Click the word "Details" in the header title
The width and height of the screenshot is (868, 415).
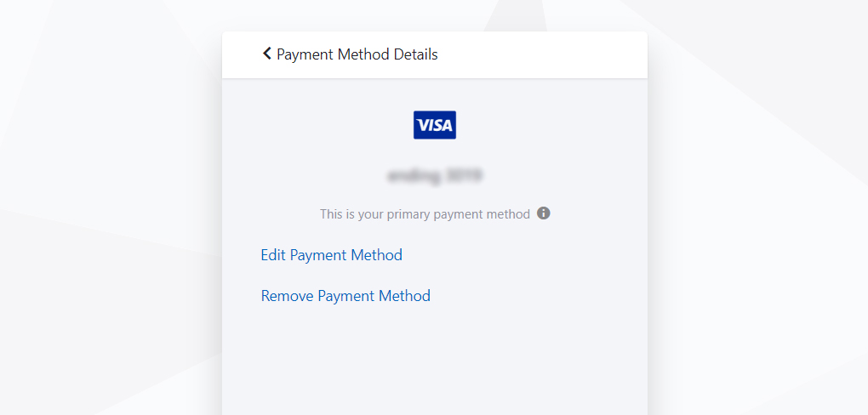416,54
